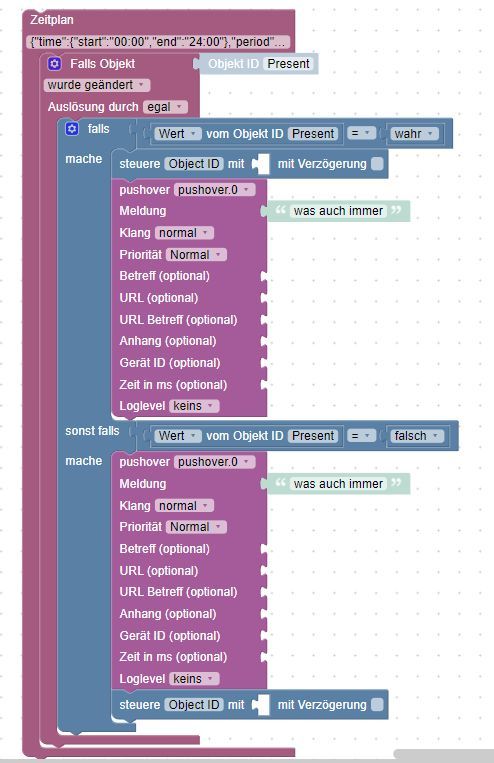This screenshot has height=763, width=494.
Task: Edit Zeitplan JSON time field
Action: pyautogui.click(x=158, y=42)
